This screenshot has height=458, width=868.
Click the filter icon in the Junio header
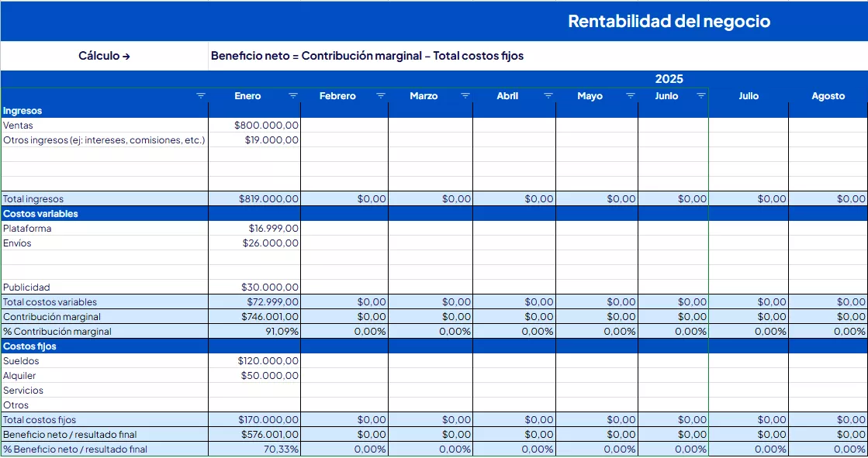(x=701, y=95)
